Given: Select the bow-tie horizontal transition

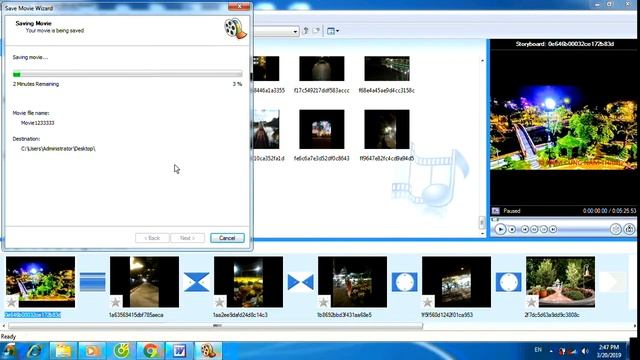Looking at the screenshot, I should pyautogui.click(x=300, y=282).
